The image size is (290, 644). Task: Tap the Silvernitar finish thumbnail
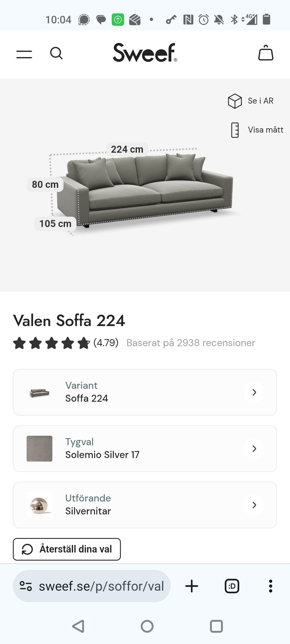pyautogui.click(x=40, y=505)
